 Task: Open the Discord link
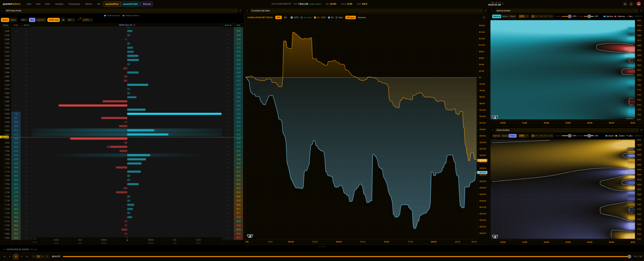click(147, 4)
